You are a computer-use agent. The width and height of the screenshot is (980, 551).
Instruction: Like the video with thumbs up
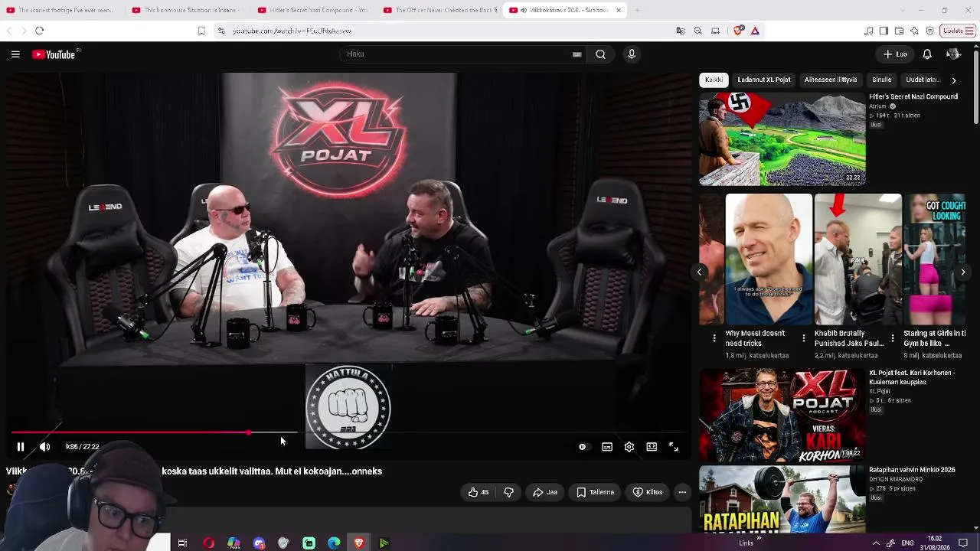(479, 492)
